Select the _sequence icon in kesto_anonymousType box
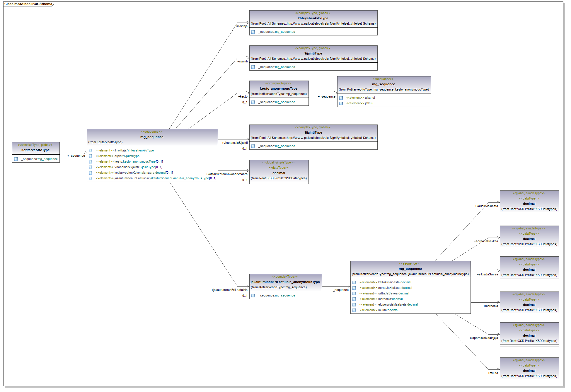571x392 pixels. 253,102
